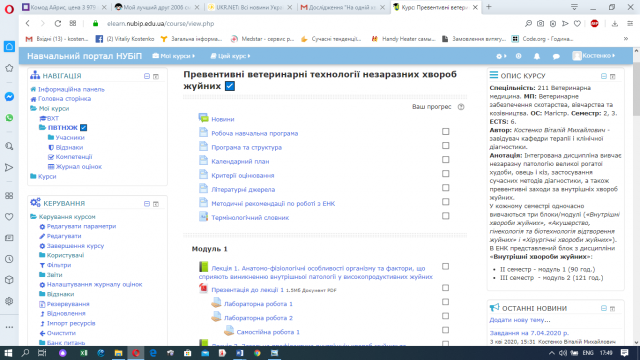Click PDF icon of Презентація до лекції 1
This screenshot has height=360, width=640.
coord(203,288)
